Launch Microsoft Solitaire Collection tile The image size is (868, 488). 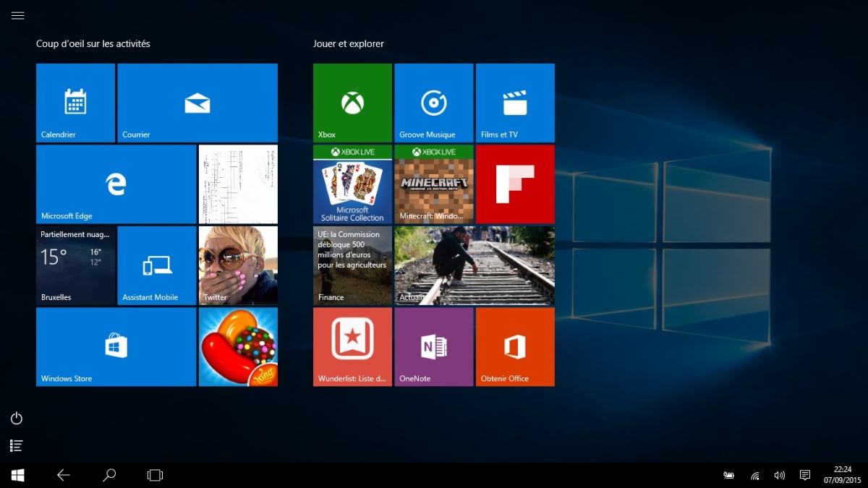[x=352, y=184]
